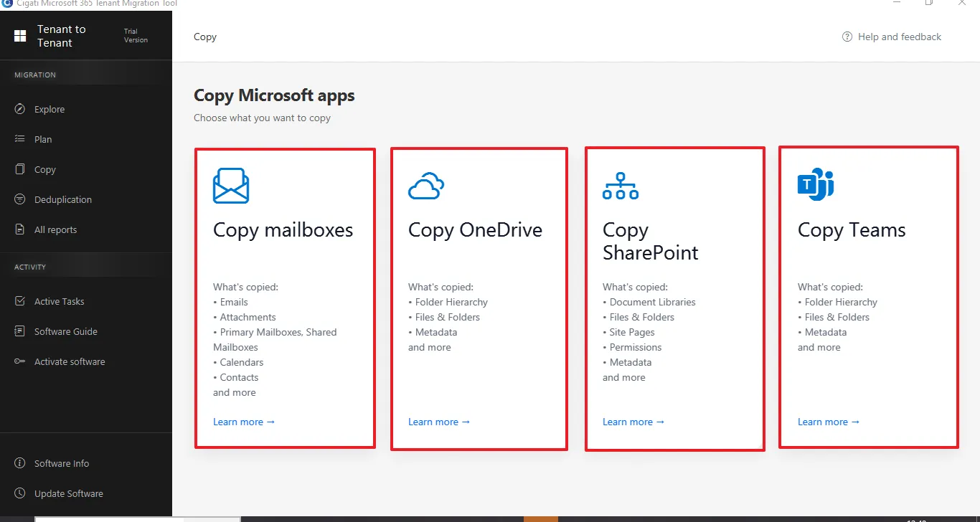Choose the Copy SharePoint card title

(651, 241)
